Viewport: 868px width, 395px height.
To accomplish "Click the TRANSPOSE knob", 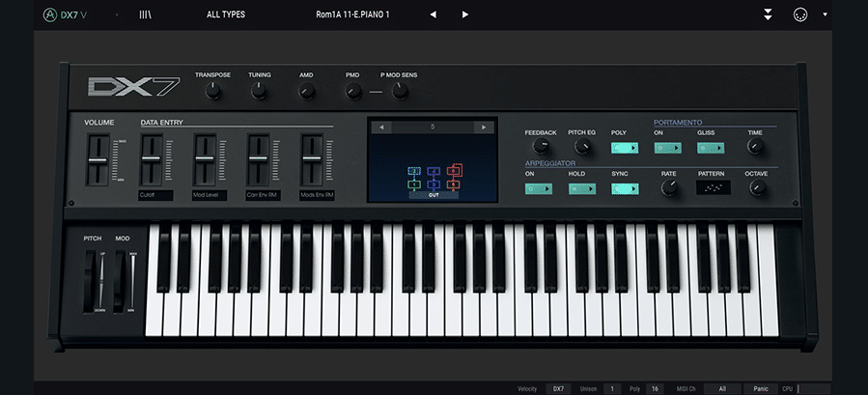I will (213, 91).
